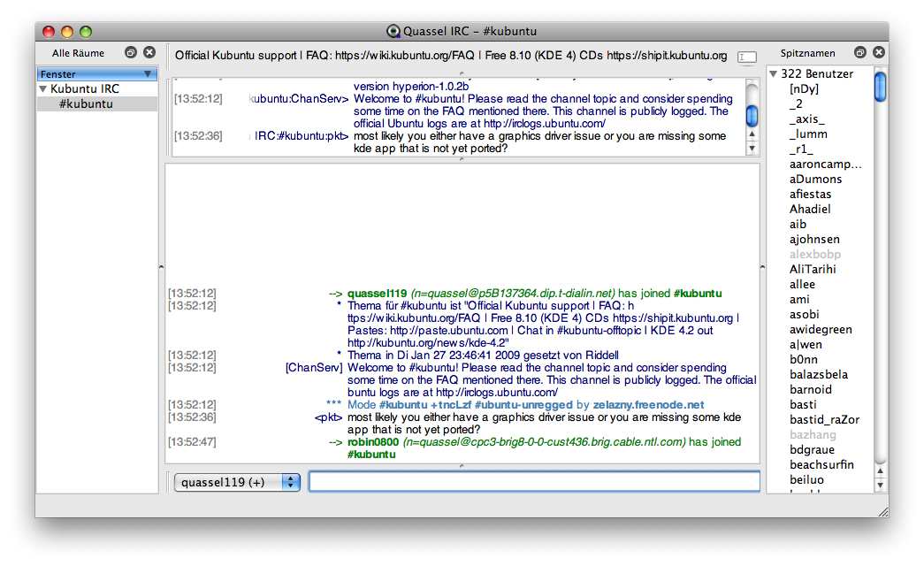The height and width of the screenshot is (566, 924).
Task: Click the nick list scrollbar thumb
Action: point(880,86)
